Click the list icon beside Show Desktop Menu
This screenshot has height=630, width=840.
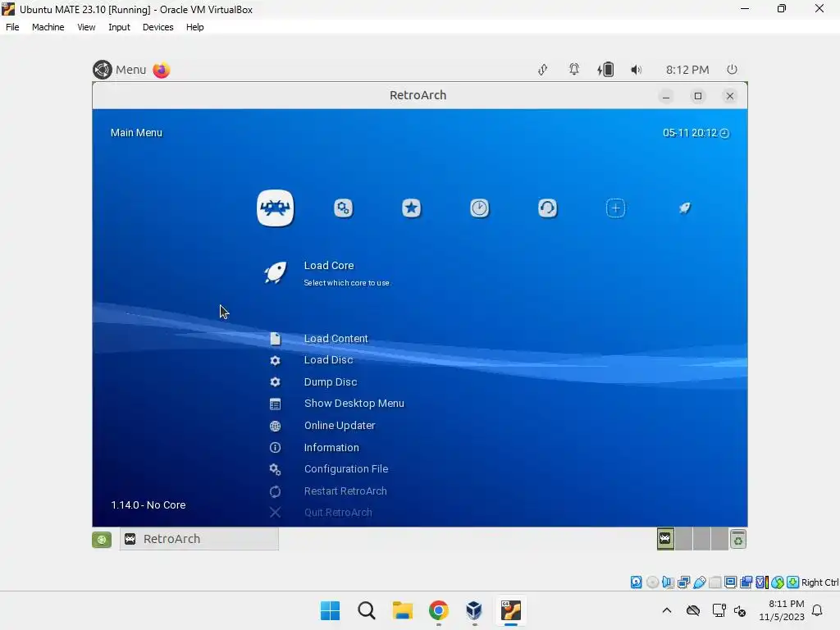276,404
